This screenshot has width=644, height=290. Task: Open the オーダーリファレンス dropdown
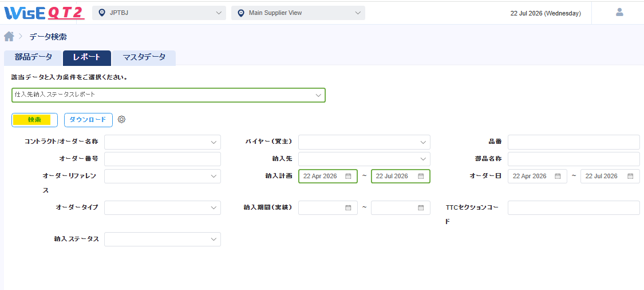[163, 176]
